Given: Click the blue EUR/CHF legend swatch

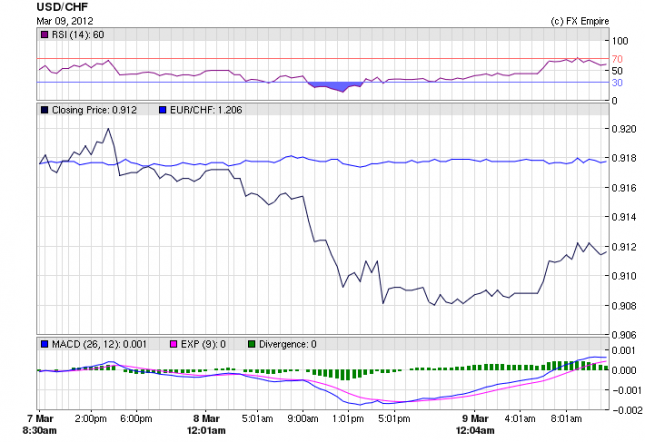Looking at the screenshot, I should pyautogui.click(x=162, y=110).
